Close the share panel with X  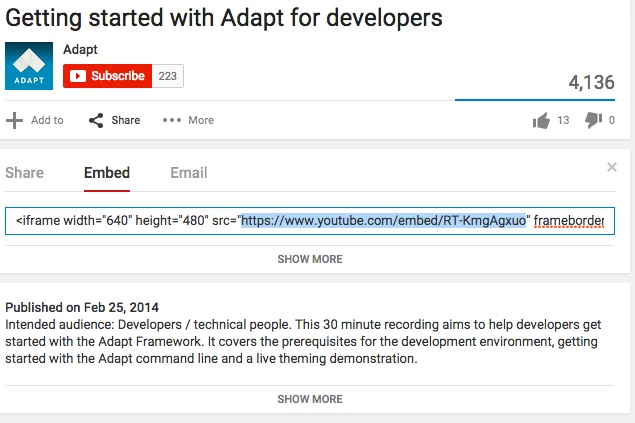(x=612, y=167)
